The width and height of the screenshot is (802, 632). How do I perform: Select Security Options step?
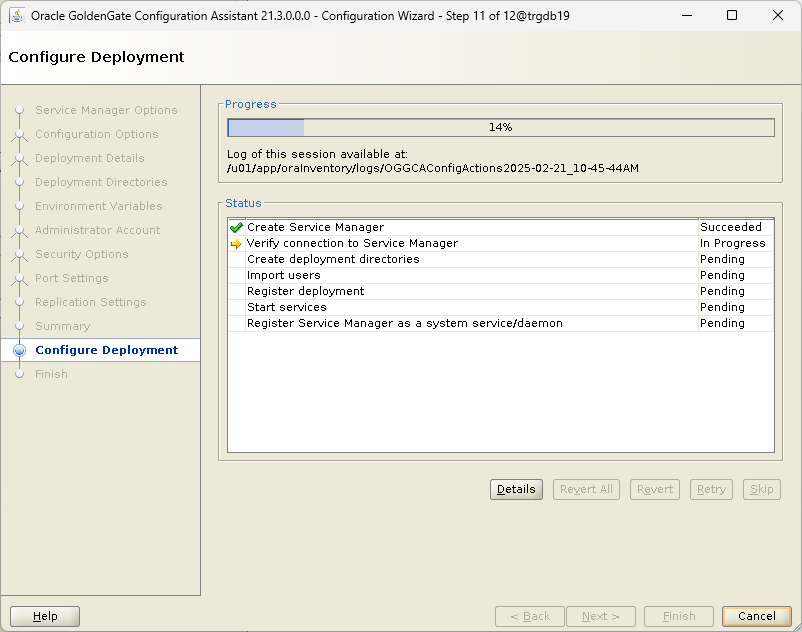[x=81, y=255]
